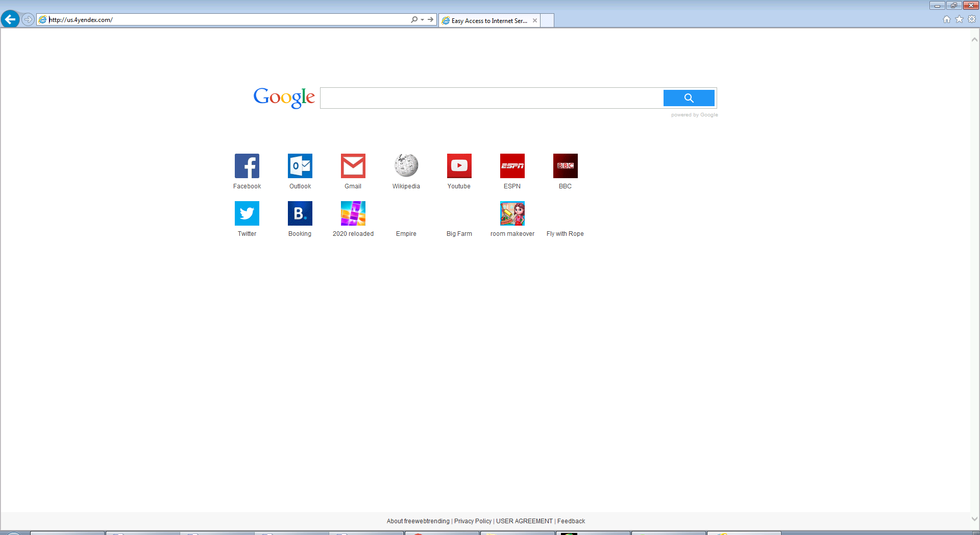The width and height of the screenshot is (980, 535).
Task: Click the browser forward arrow
Action: point(28,19)
